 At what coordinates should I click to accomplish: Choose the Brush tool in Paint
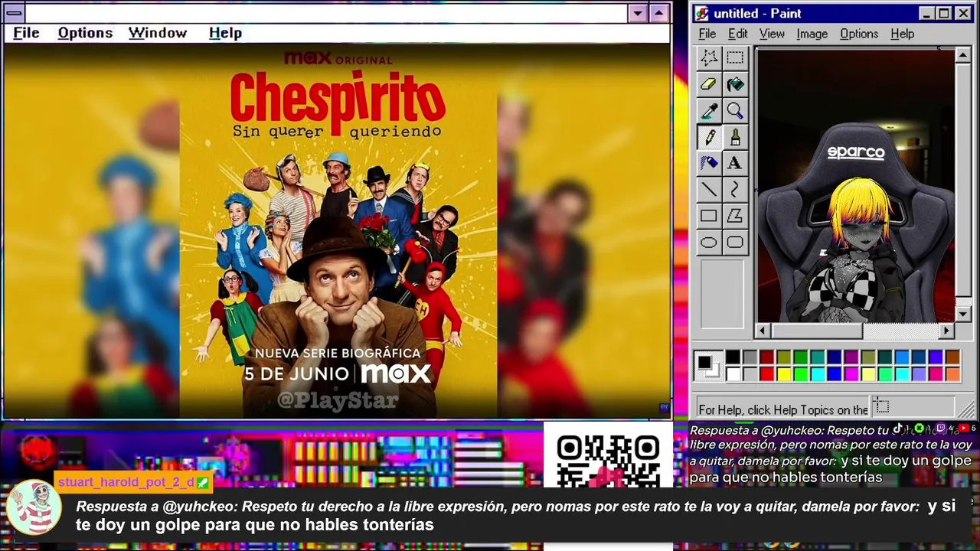pyautogui.click(x=735, y=137)
